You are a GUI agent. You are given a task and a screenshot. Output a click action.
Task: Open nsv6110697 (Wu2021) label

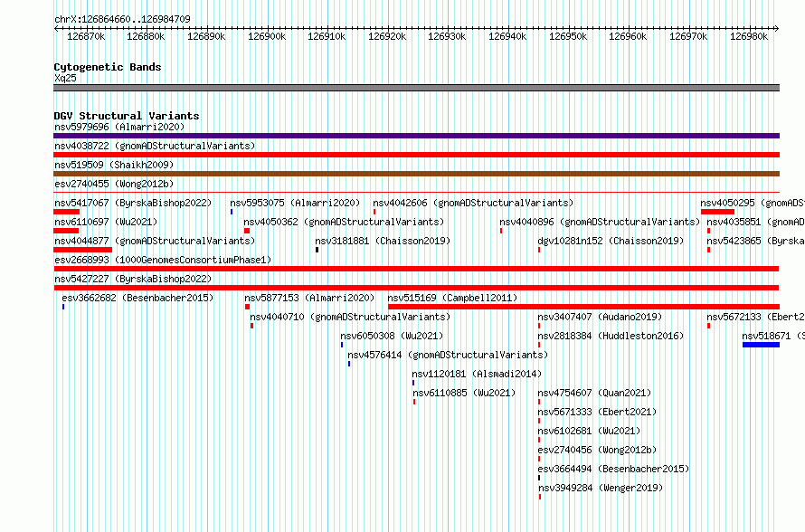(106, 222)
